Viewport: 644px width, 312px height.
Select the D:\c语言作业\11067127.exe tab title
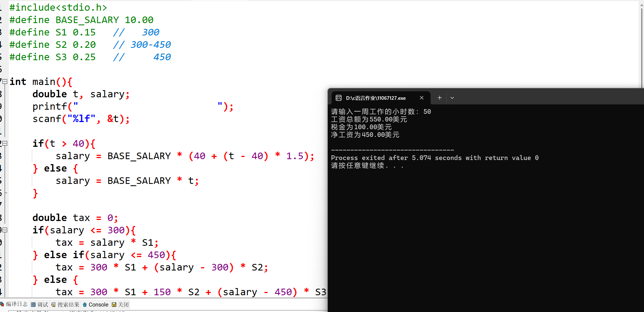pos(376,98)
